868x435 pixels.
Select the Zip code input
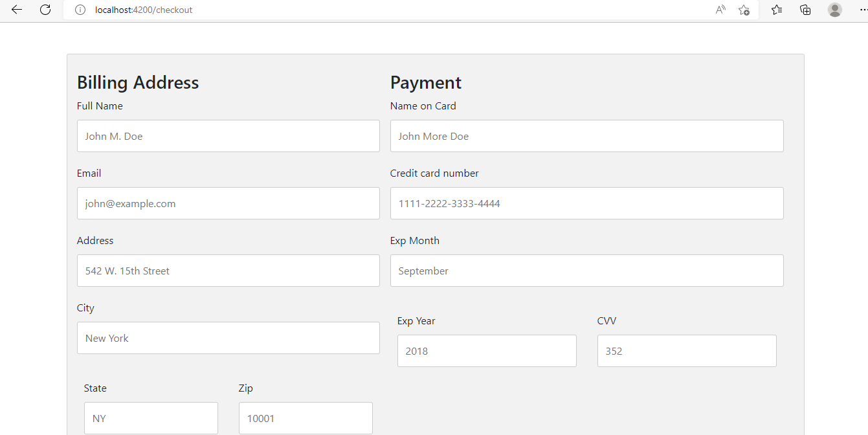coord(306,418)
